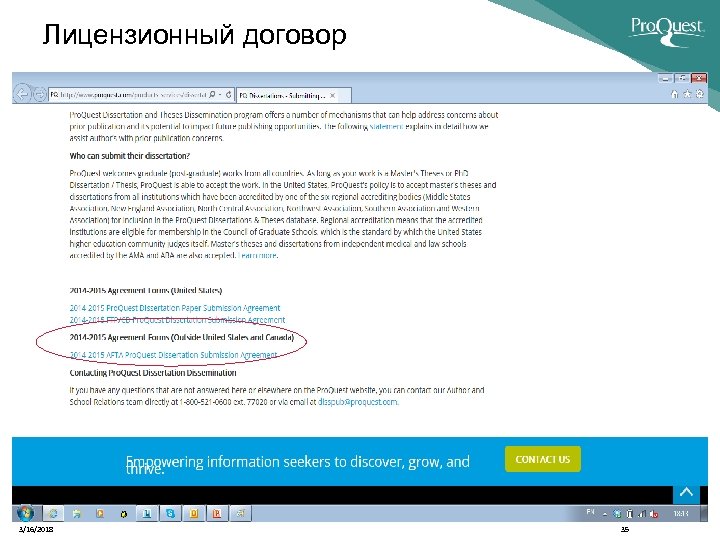Select '2014-2015 Agreement Forms (United States)' heading
Image resolution: width=720 pixels, height=540 pixels.
click(146, 291)
